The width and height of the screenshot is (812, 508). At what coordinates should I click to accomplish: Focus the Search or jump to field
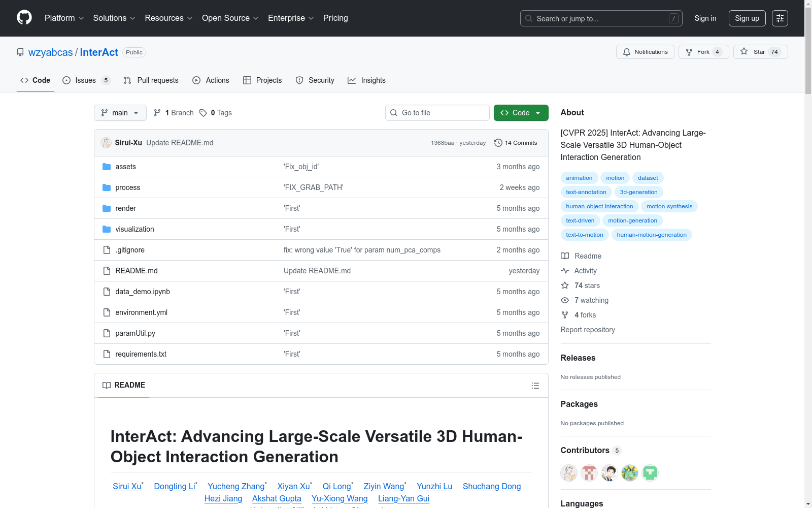pyautogui.click(x=601, y=18)
